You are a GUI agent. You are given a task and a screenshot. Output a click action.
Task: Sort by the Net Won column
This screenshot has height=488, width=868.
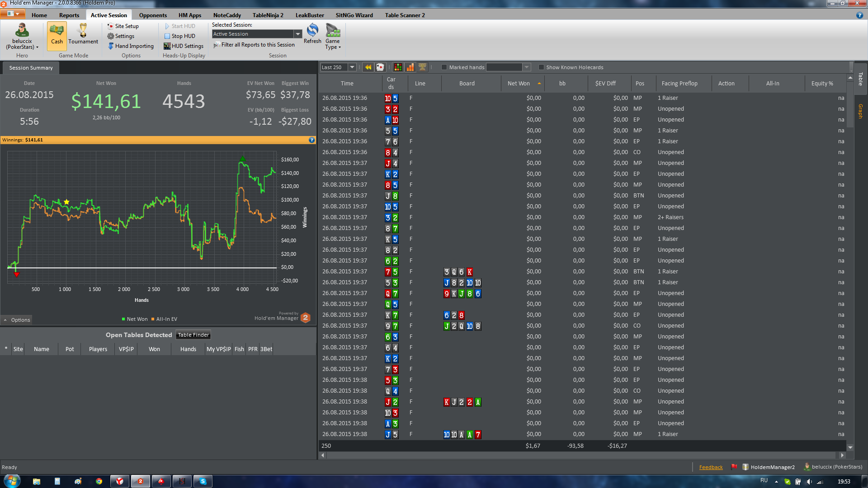[x=523, y=83]
